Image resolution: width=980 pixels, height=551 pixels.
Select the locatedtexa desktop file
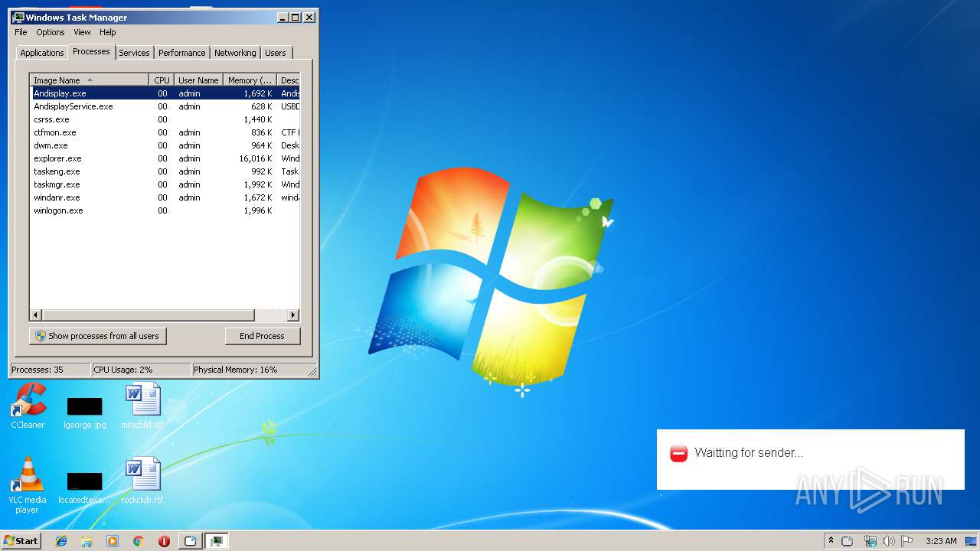(84, 487)
